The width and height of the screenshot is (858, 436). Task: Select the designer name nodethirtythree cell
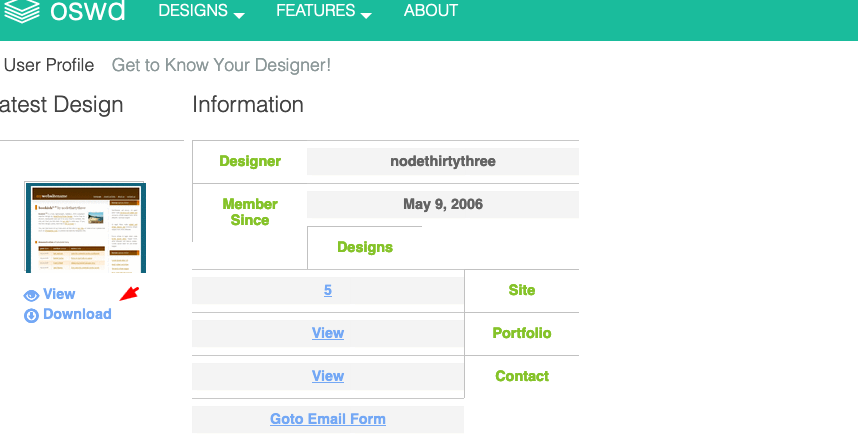click(443, 161)
